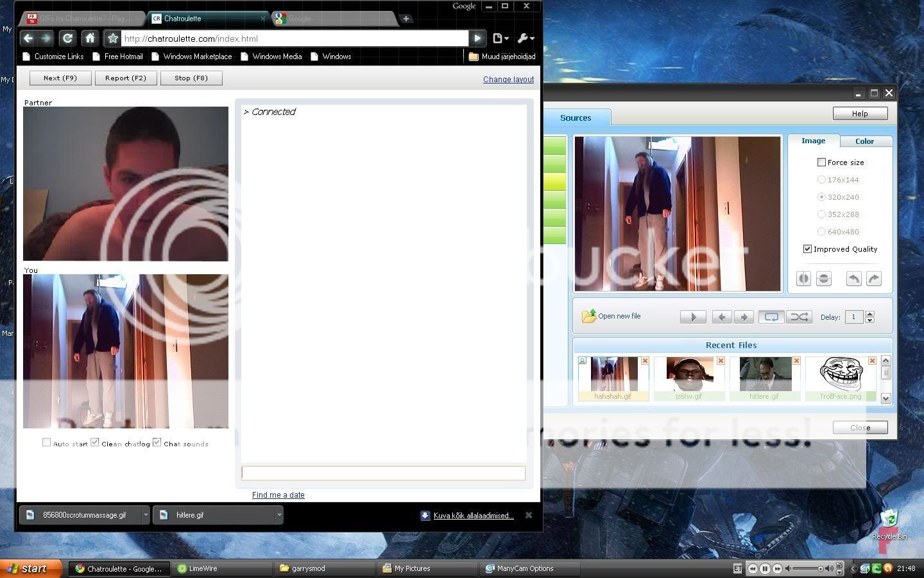Remove hitlere.gif from recent files
The width and height of the screenshot is (924, 578).
click(796, 361)
